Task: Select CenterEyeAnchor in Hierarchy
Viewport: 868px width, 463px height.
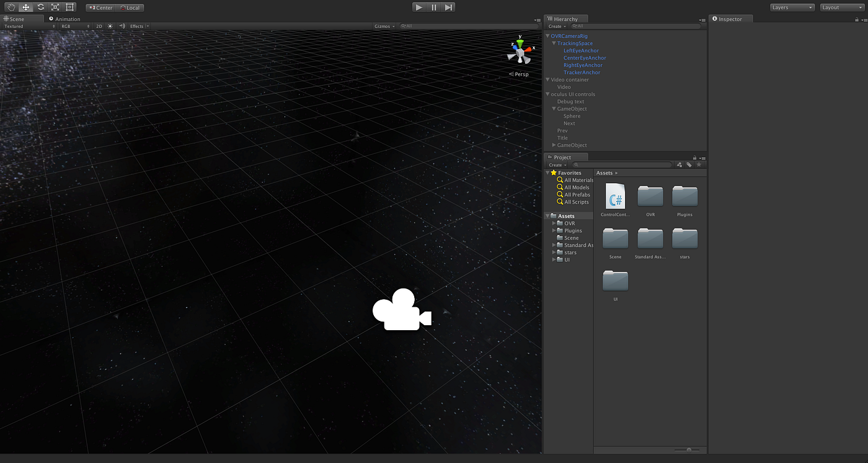Action: click(585, 58)
